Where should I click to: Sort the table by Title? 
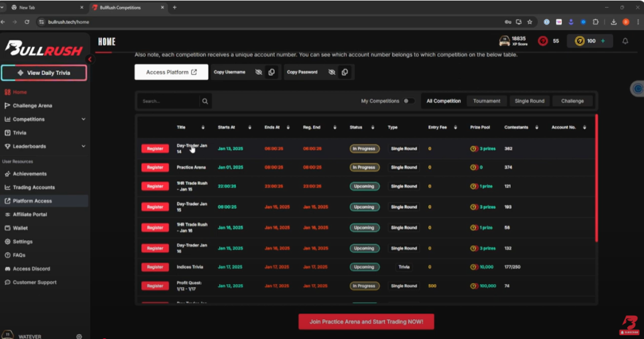(x=203, y=128)
